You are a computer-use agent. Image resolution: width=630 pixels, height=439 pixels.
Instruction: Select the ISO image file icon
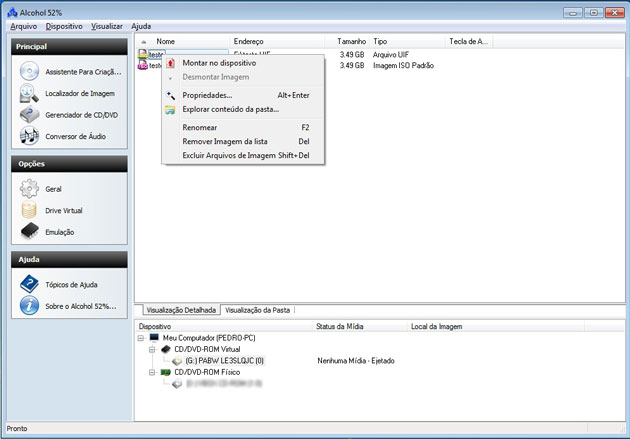143,65
